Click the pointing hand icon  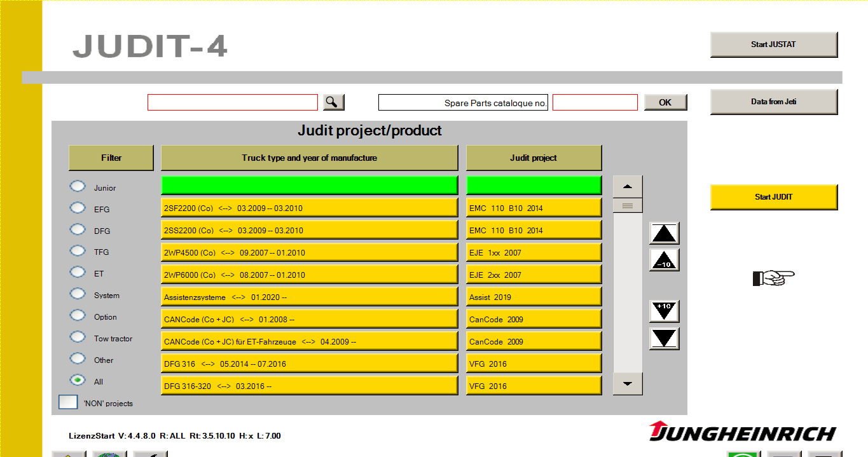coord(773,278)
